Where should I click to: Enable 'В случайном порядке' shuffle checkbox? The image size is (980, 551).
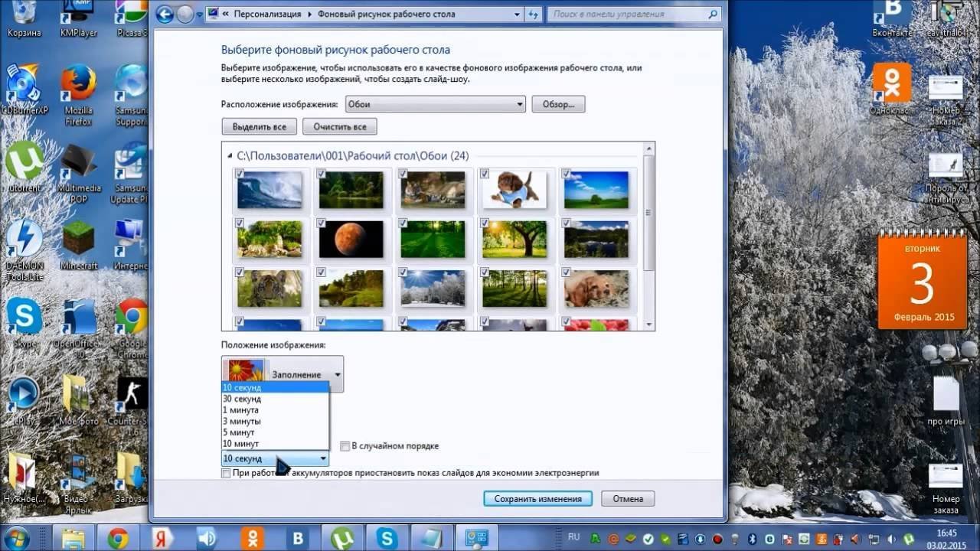pyautogui.click(x=345, y=445)
